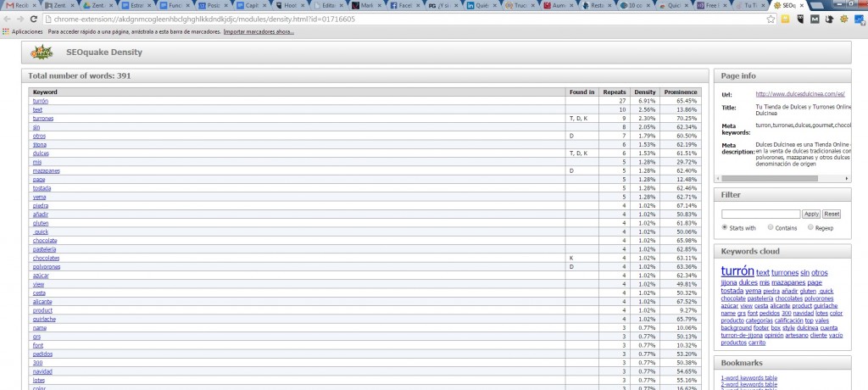Click 'turrón' keyword in the table
The width and height of the screenshot is (868, 390).
click(x=41, y=101)
